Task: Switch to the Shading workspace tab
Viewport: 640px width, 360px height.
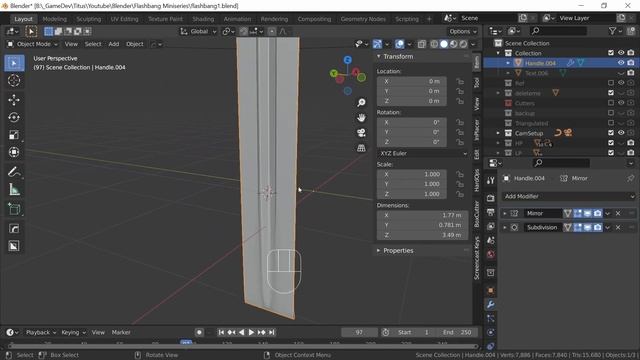Action: 203,19
